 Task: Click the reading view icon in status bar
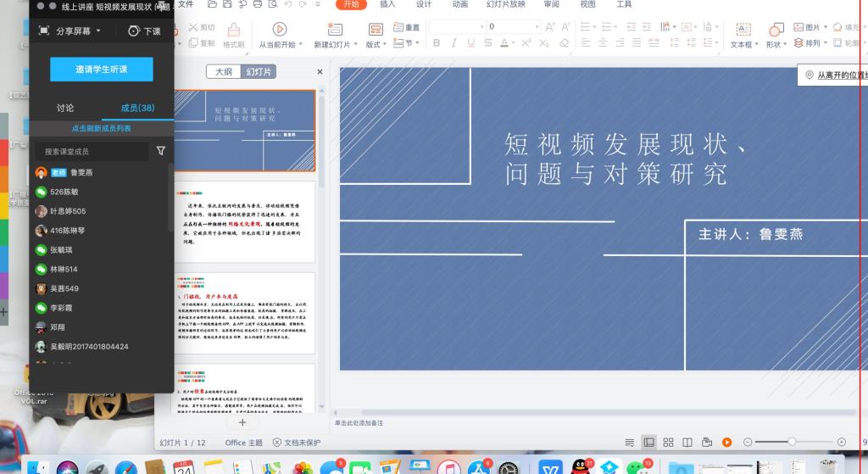tap(687, 442)
